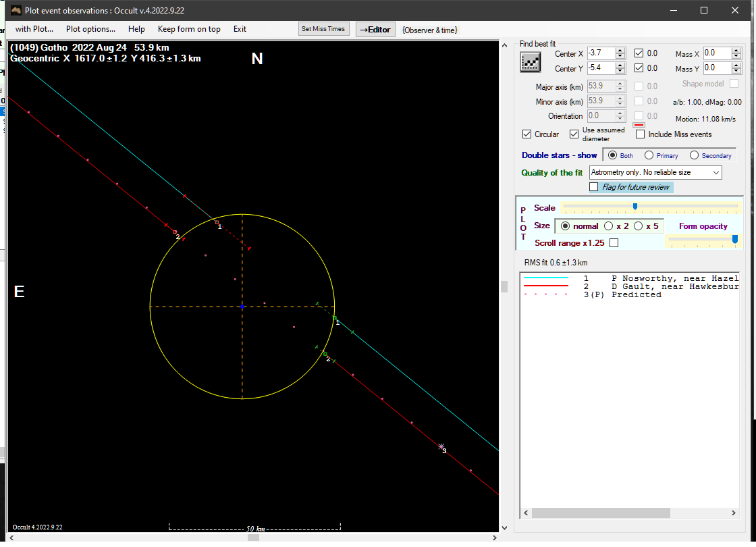Toggle the Major axis fit checkbox
756x547 pixels.
coord(639,86)
